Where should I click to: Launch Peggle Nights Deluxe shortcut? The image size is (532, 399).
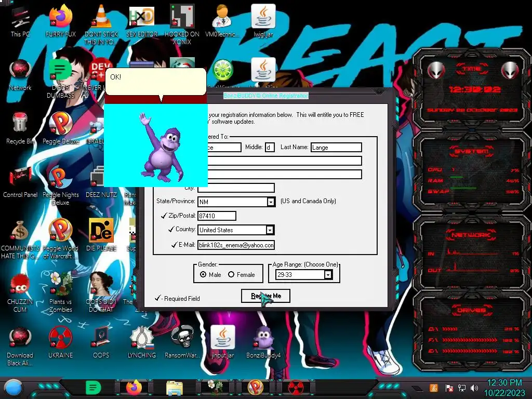click(60, 186)
